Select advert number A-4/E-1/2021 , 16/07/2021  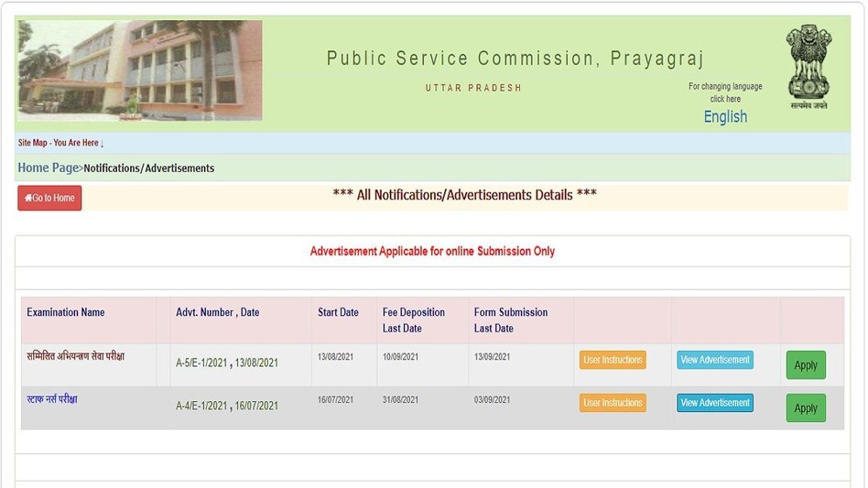(x=227, y=406)
